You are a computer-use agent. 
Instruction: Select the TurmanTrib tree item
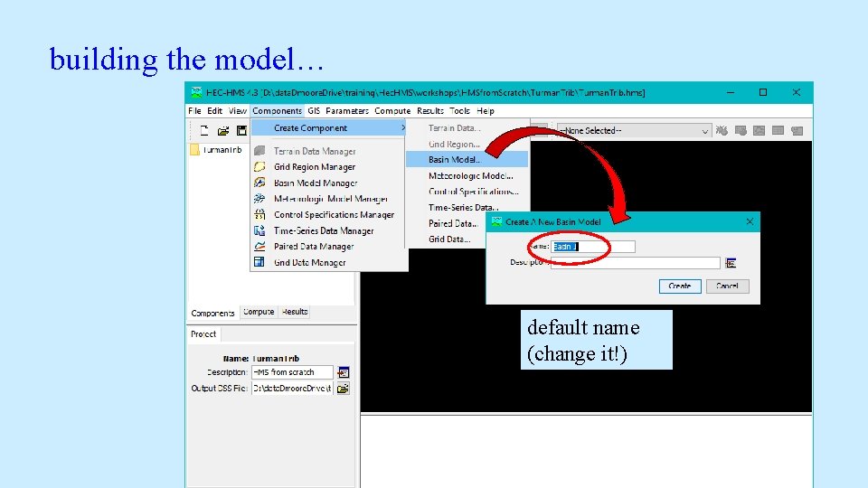pyautogui.click(x=222, y=150)
